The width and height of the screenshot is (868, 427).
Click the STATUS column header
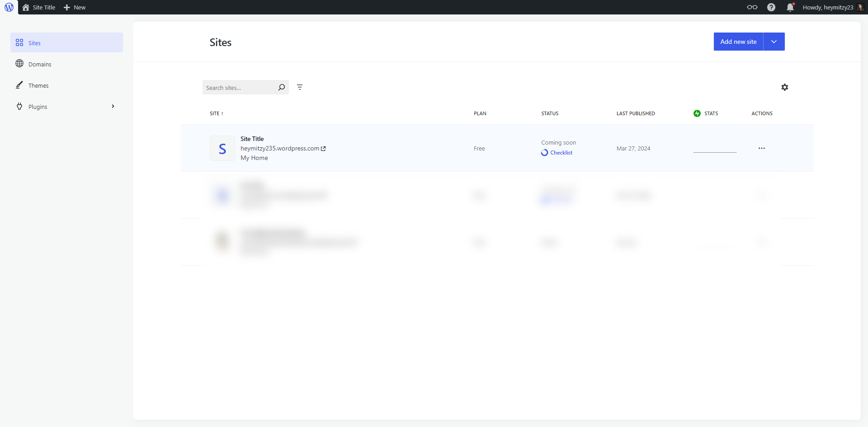click(550, 113)
